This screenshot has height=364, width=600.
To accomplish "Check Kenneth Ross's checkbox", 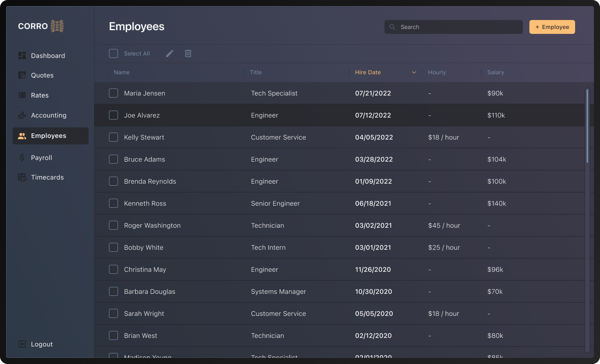I will coord(113,203).
